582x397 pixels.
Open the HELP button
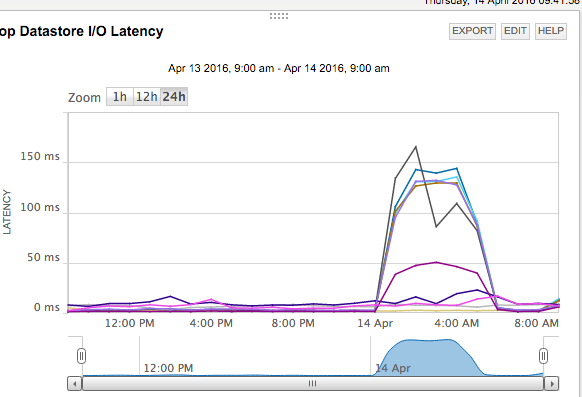tap(551, 31)
